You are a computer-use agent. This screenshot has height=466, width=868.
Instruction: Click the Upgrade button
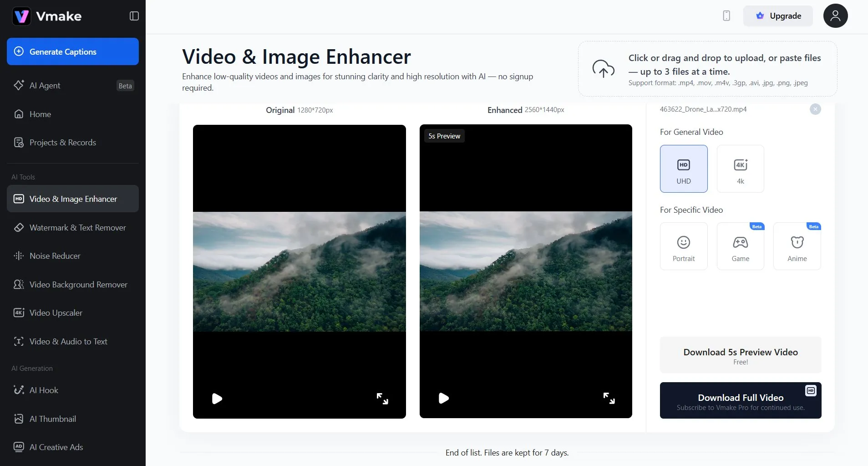778,16
